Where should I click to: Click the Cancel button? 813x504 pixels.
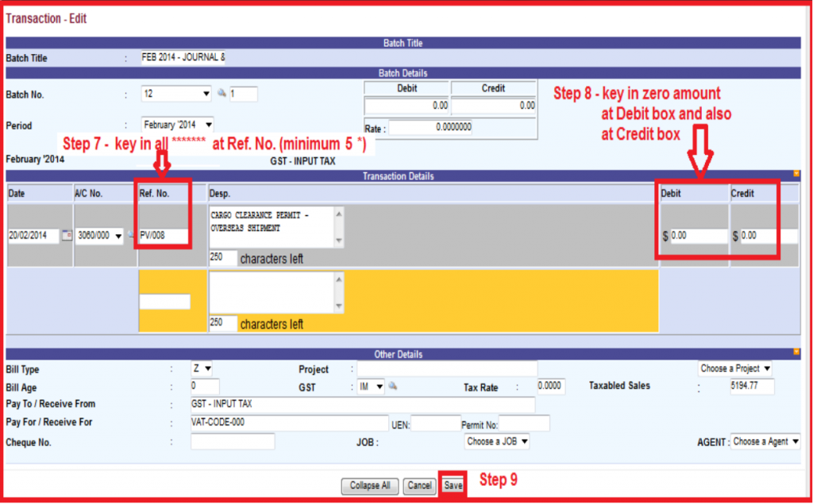(x=418, y=486)
